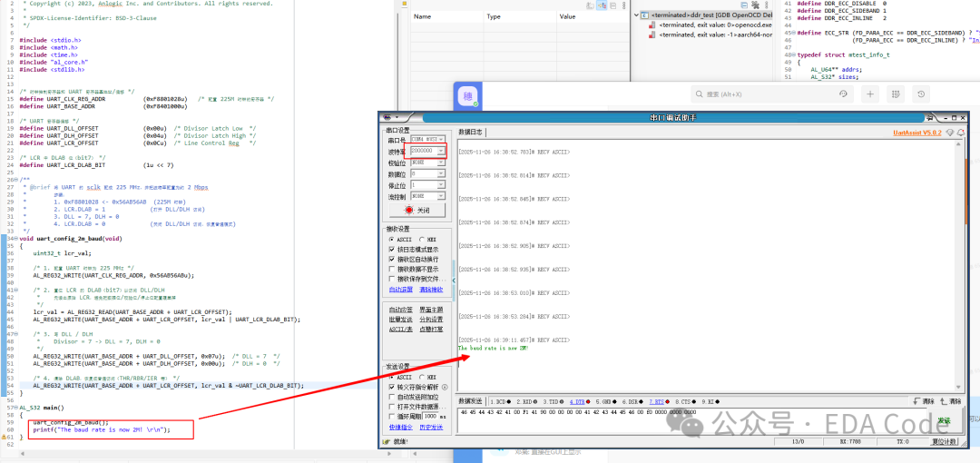Image resolution: width=980 pixels, height=463 pixels.
Task: Select HEX in send settings
Action: pyautogui.click(x=428, y=378)
